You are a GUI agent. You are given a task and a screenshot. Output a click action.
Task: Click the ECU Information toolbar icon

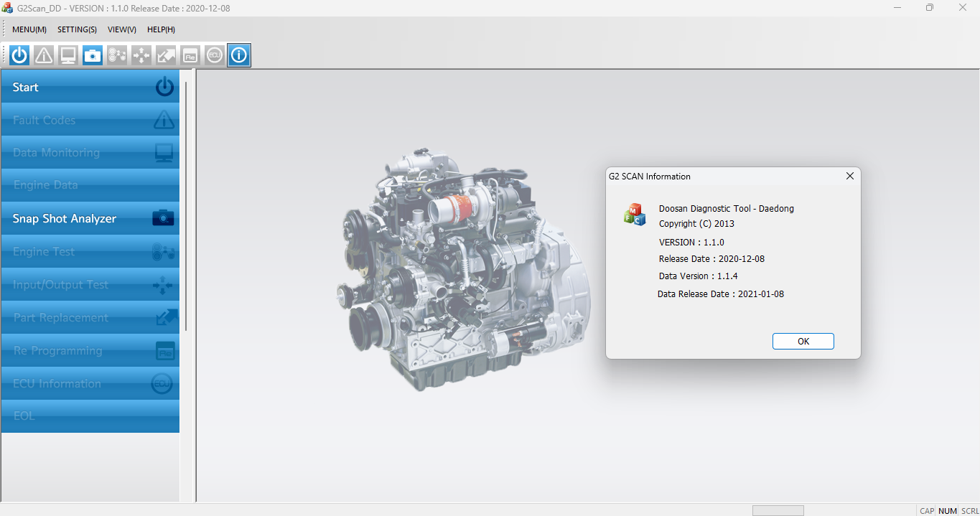(215, 55)
